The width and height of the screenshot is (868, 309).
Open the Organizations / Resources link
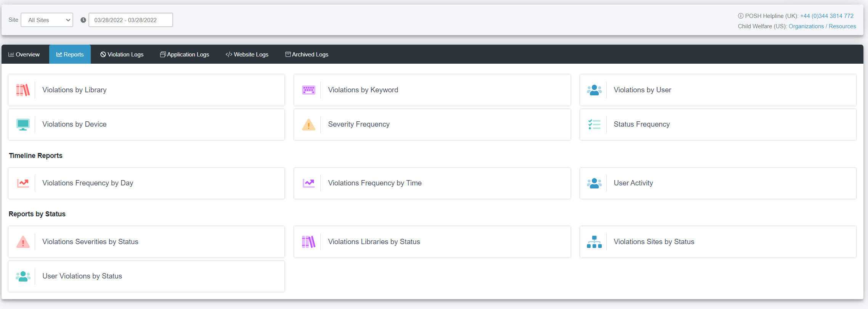coord(822,26)
